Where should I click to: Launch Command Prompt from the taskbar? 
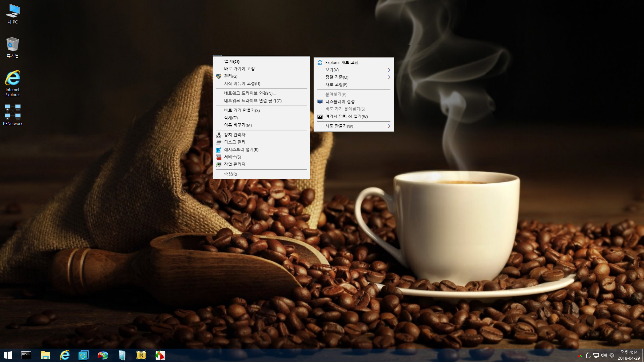point(26,355)
